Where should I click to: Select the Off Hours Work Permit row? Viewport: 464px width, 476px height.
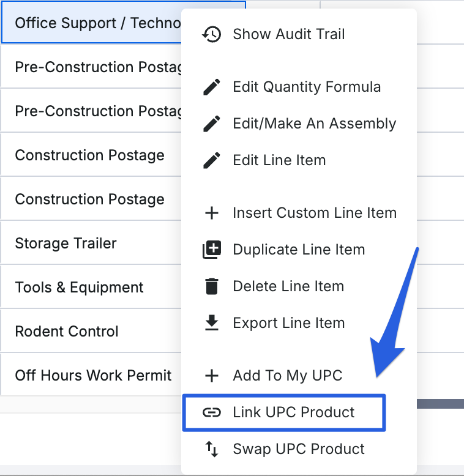click(x=93, y=376)
